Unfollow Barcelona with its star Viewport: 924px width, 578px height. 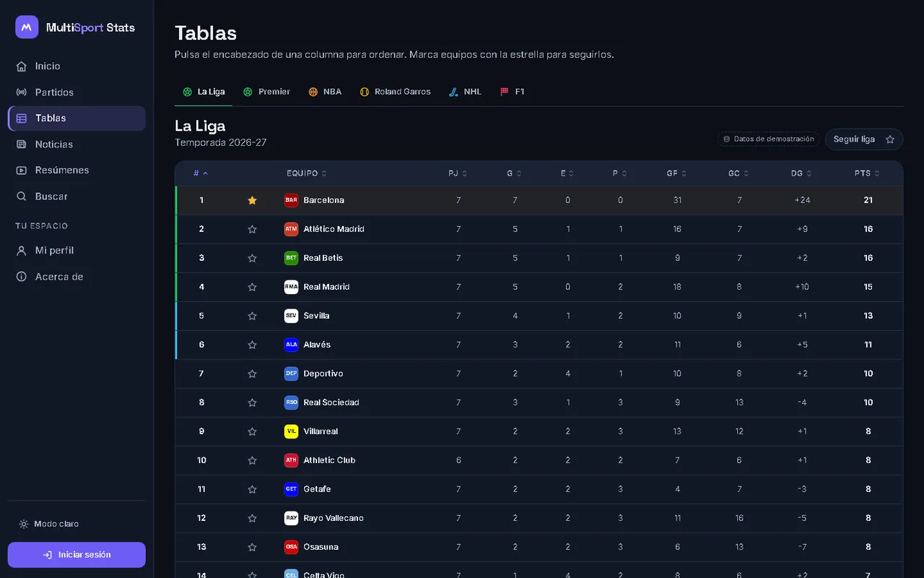(x=252, y=200)
